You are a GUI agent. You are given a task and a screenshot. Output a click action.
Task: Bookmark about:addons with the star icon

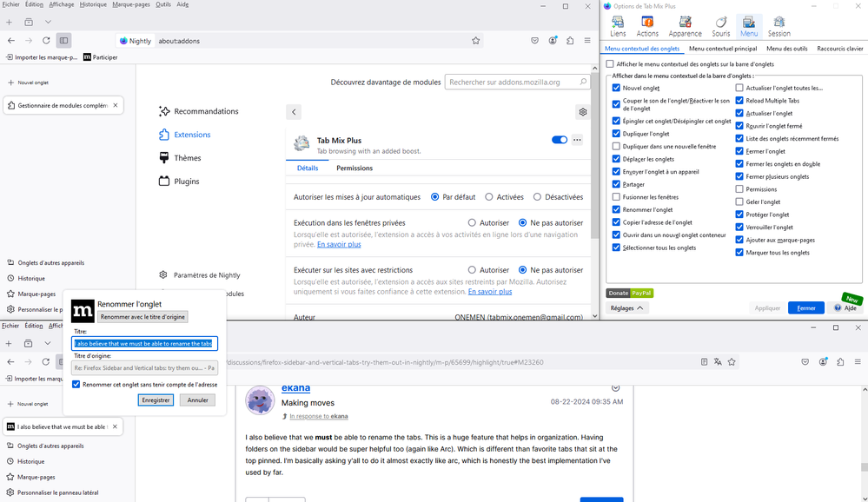(x=475, y=41)
